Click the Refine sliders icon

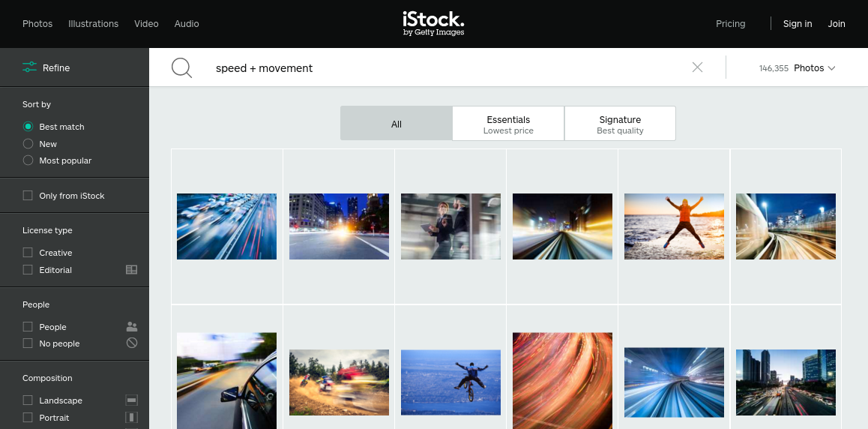click(x=29, y=67)
